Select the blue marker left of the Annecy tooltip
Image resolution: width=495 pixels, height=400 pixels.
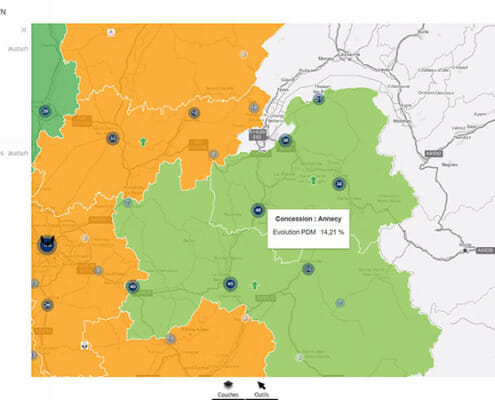pyautogui.click(x=258, y=210)
